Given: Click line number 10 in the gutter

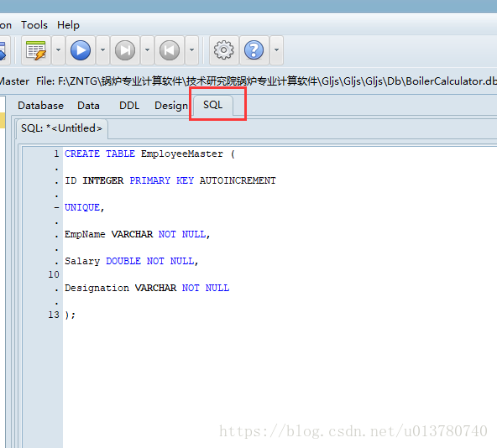Looking at the screenshot, I should 54,274.
